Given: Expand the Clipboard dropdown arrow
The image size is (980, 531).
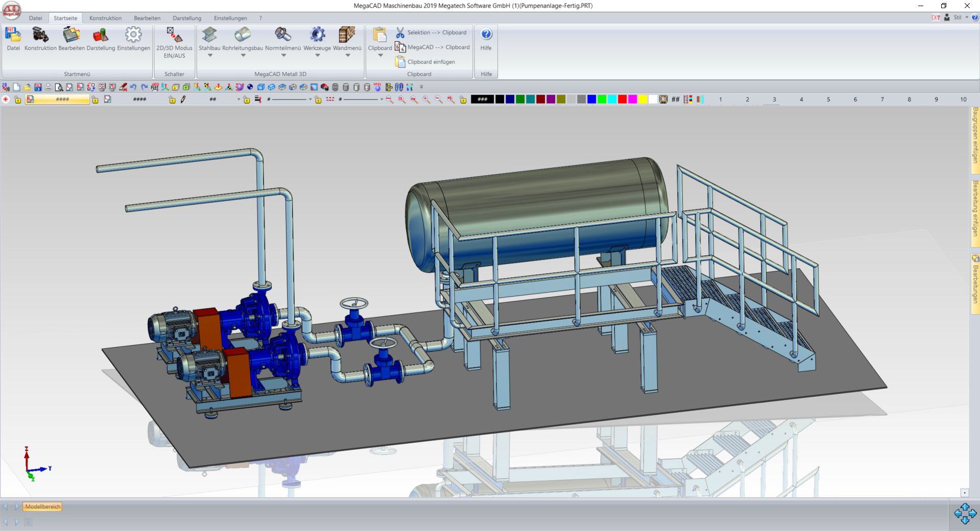Looking at the screenshot, I should (380, 55).
